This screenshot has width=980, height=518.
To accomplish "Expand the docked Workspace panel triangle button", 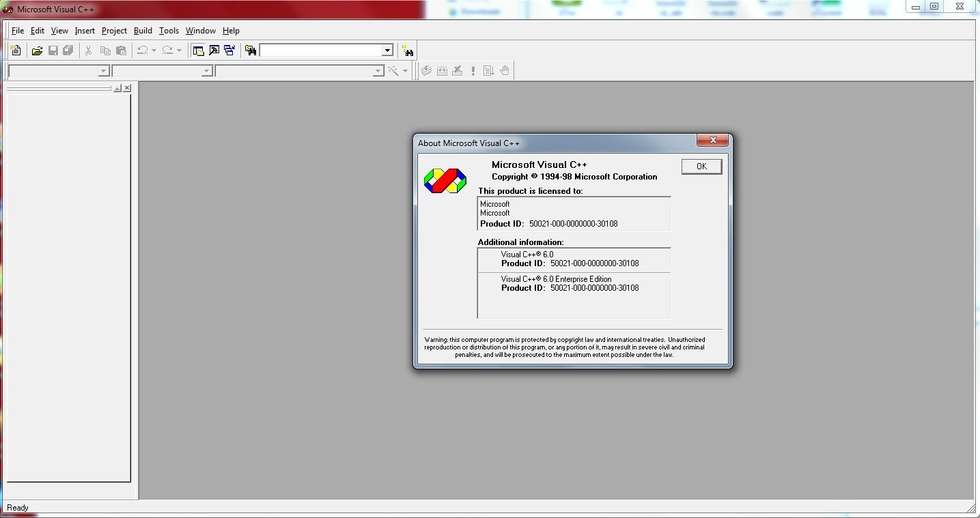I will coord(117,88).
